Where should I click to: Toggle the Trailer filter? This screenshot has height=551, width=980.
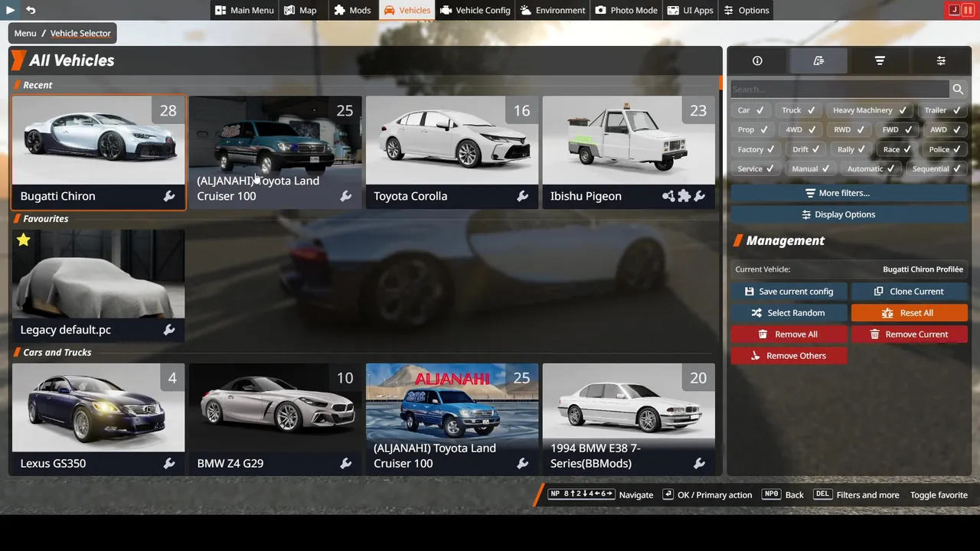click(x=942, y=110)
